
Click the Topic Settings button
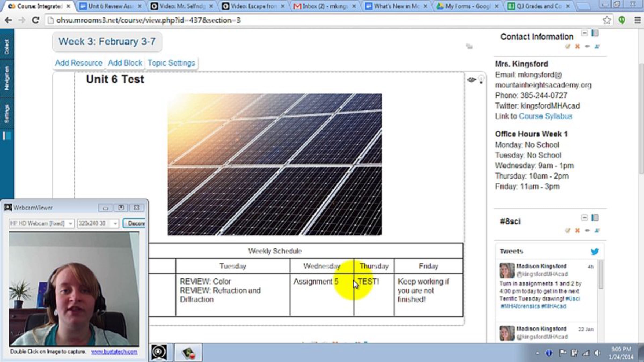point(171,63)
